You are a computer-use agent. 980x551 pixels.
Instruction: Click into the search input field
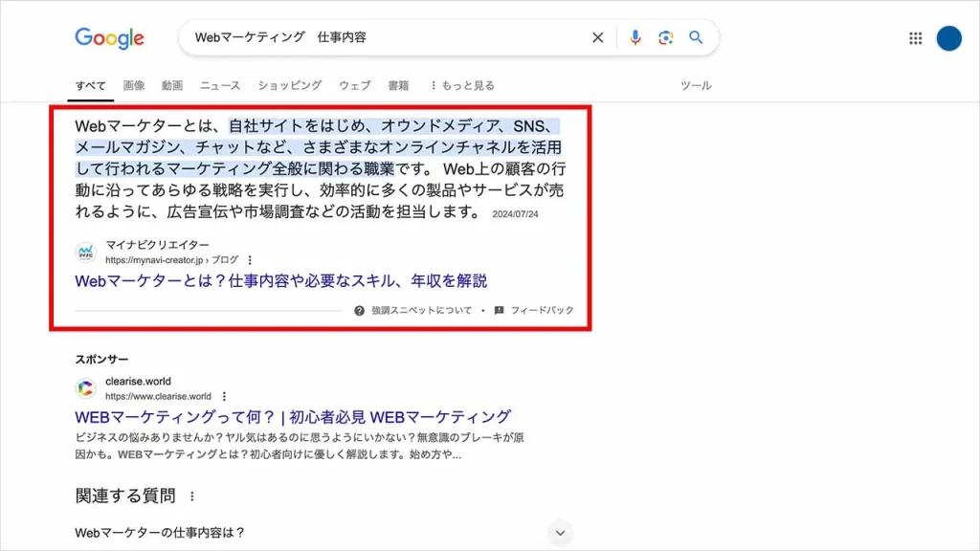(x=383, y=38)
